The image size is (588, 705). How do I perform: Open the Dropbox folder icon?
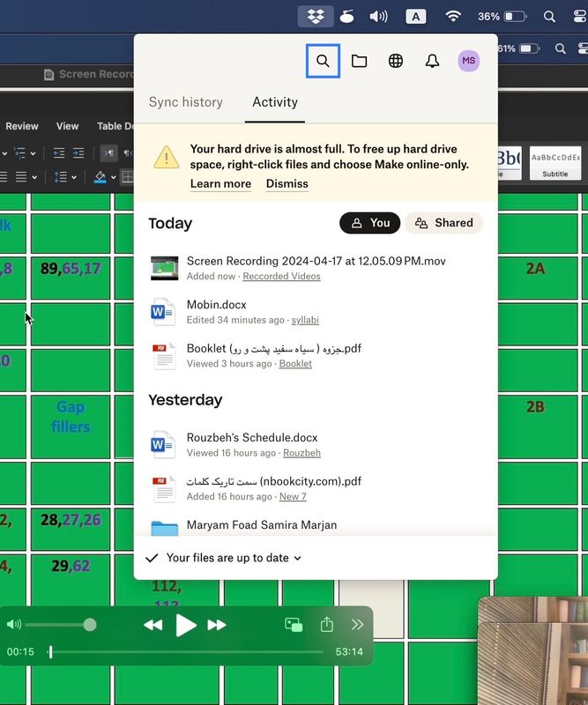[x=359, y=61]
